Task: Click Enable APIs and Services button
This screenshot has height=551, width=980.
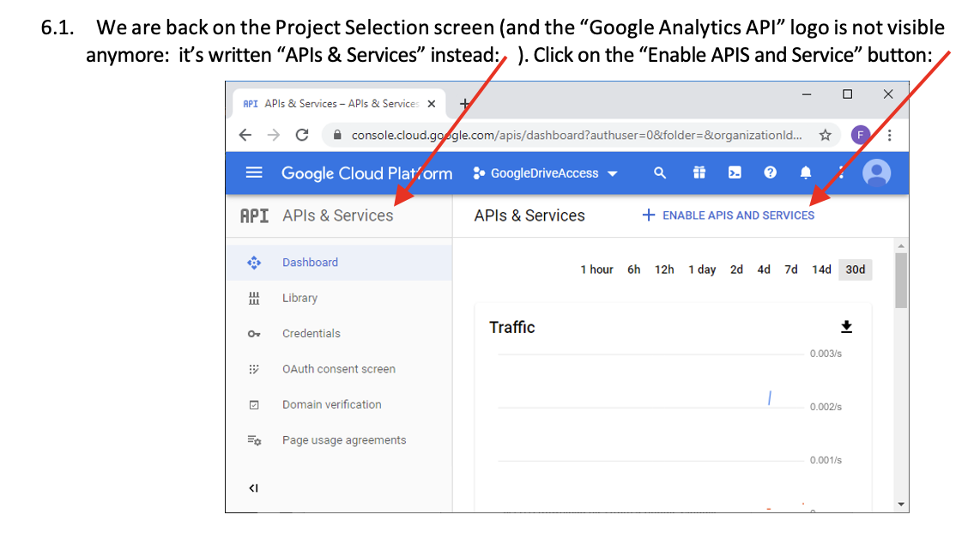Action: 729,215
